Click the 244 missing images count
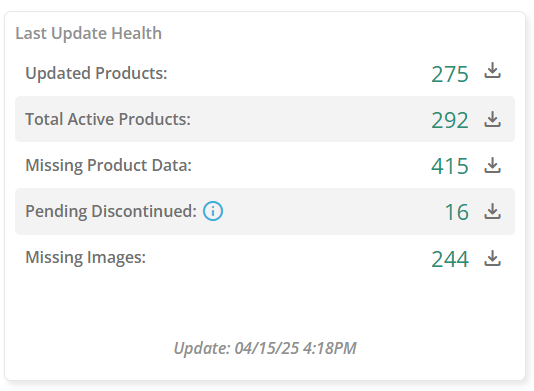Viewport: 534px width, 391px height. point(450,259)
